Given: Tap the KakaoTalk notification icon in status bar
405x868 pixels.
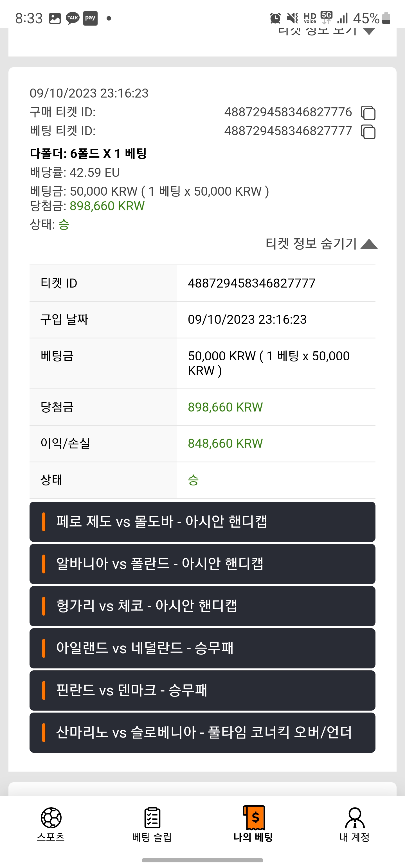Looking at the screenshot, I should (73, 18).
